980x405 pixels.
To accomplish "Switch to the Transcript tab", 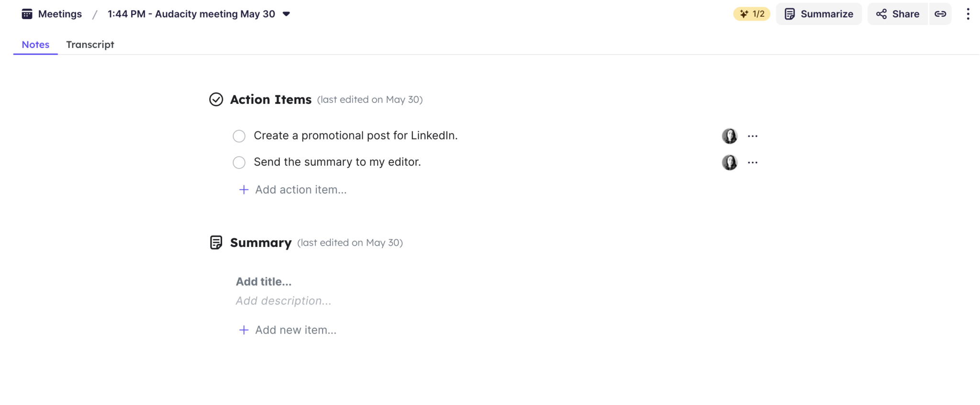I will coord(90,45).
